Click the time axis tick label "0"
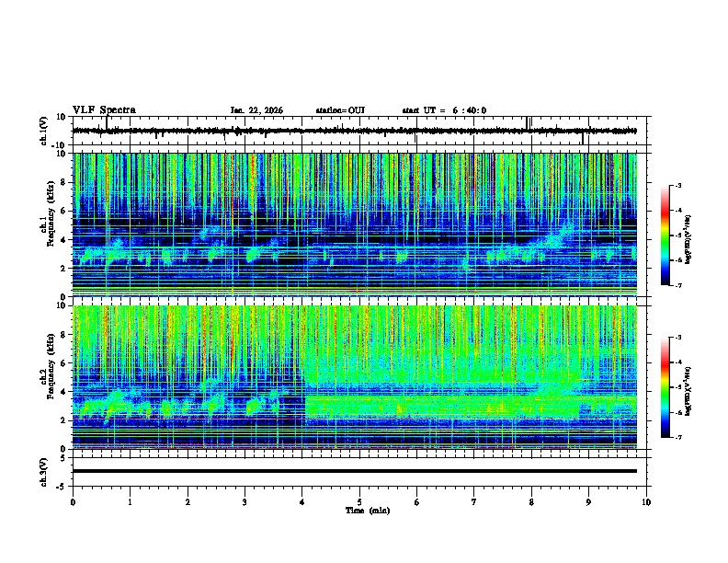 pos(73,502)
